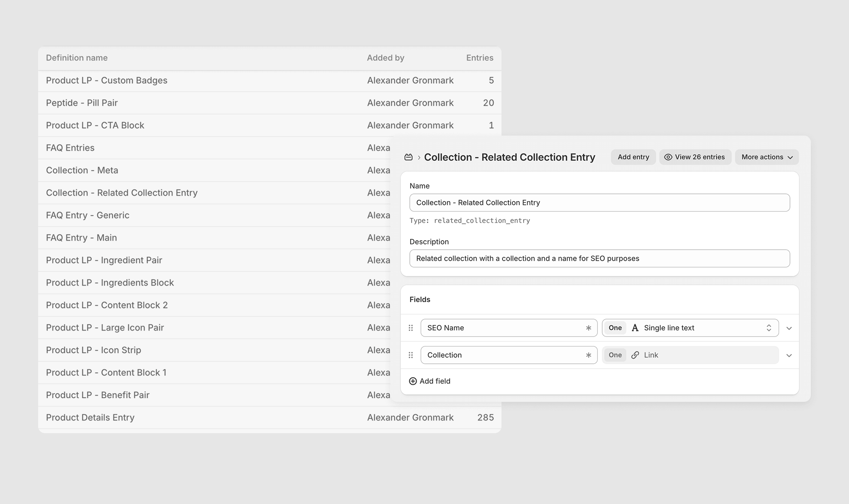Image resolution: width=849 pixels, height=504 pixels.
Task: Open the More actions dropdown
Action: 766,157
